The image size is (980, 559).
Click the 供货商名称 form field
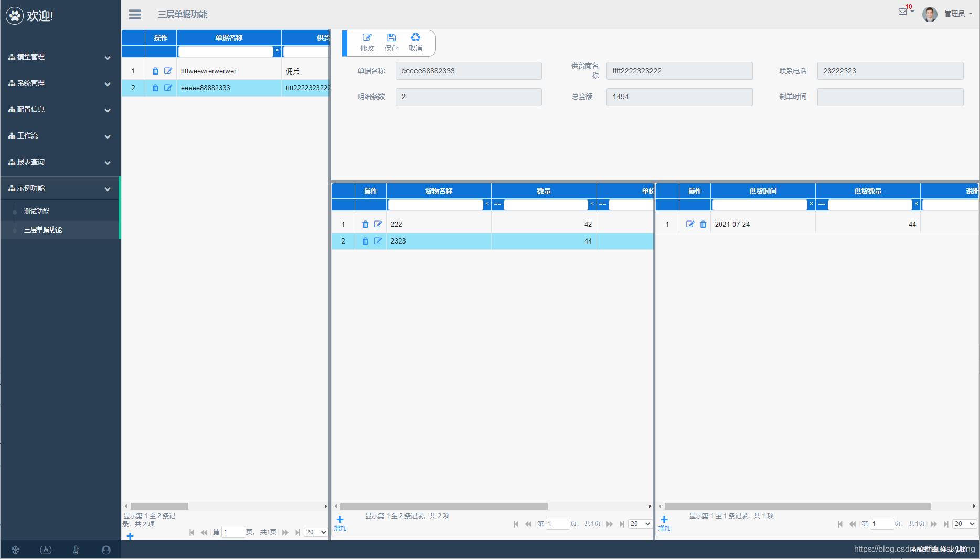679,71
